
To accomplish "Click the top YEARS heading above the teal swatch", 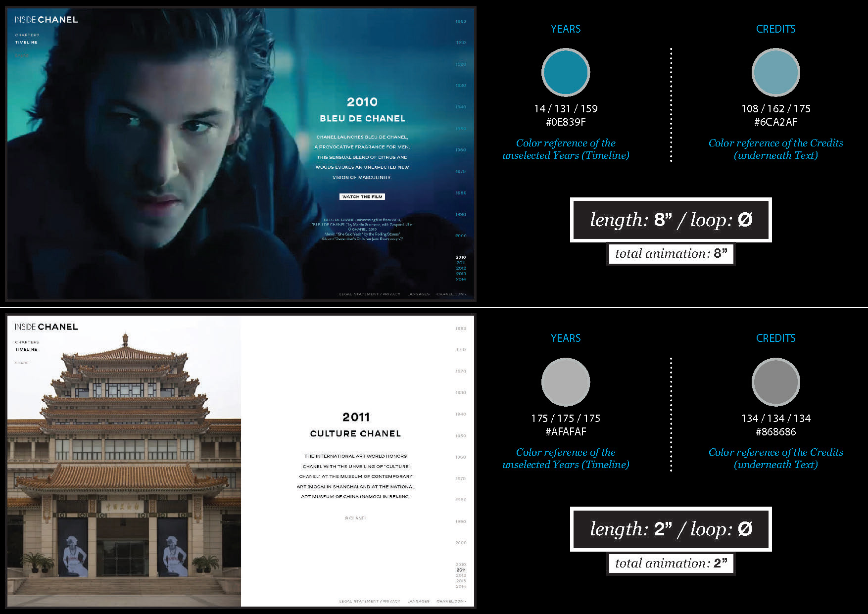I will [x=566, y=29].
